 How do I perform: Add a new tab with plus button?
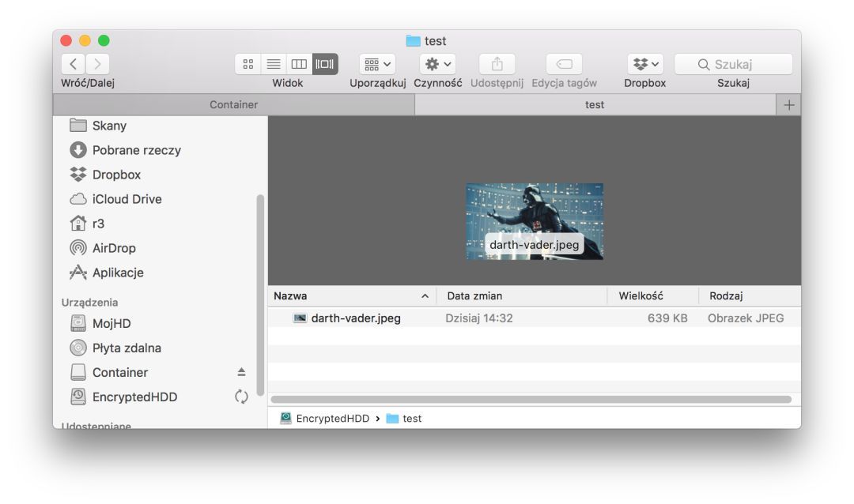pyautogui.click(x=788, y=104)
